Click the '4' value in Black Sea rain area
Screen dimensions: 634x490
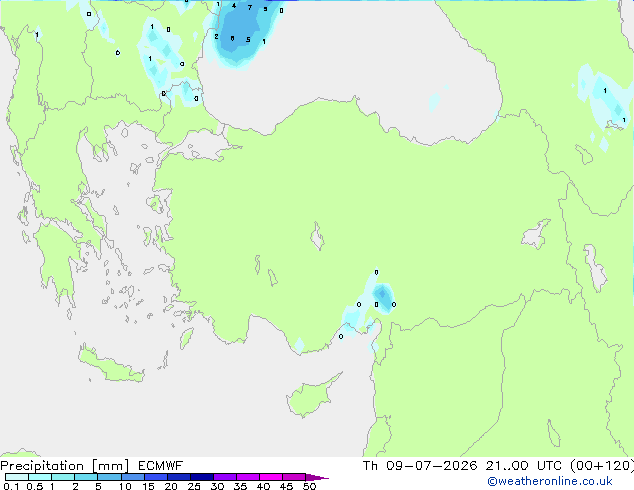pos(234,6)
